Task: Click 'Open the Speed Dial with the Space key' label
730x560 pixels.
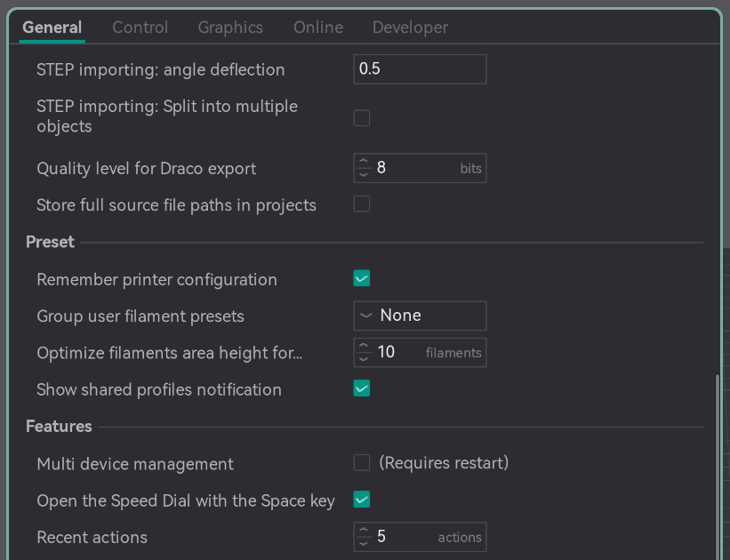Action: pos(186,500)
